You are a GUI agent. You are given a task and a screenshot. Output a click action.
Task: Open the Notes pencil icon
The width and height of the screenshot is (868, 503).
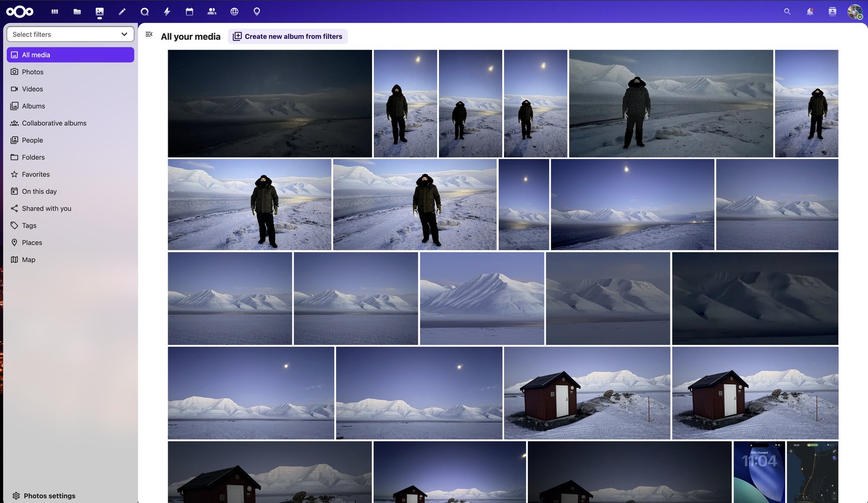click(x=122, y=11)
